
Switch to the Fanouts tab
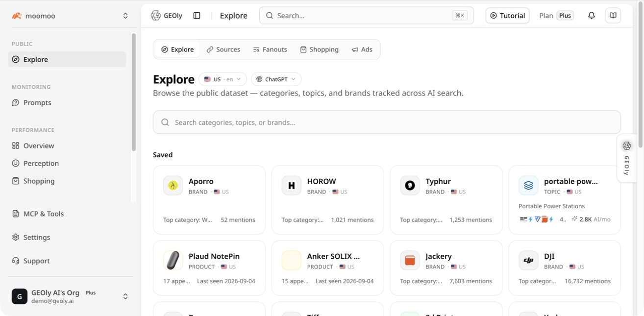270,49
